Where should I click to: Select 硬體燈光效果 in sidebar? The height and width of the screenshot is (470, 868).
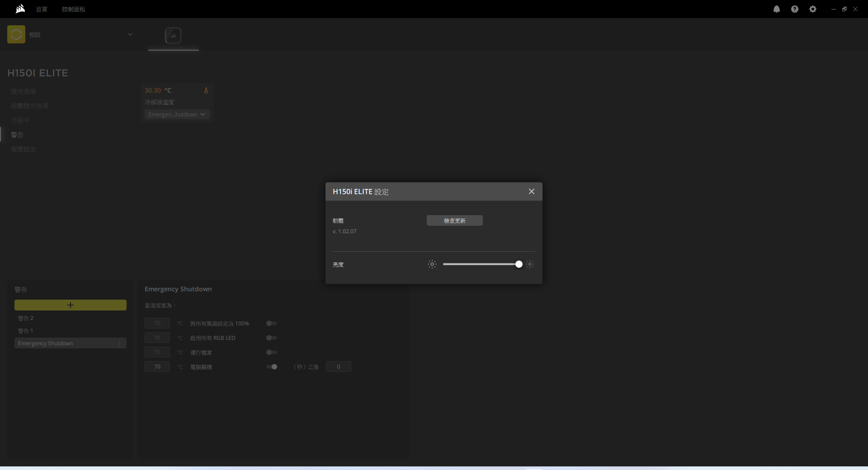tap(30, 106)
